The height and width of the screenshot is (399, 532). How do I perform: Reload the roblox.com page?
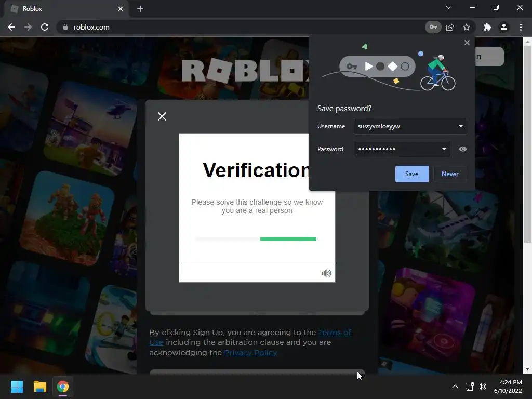click(x=45, y=27)
